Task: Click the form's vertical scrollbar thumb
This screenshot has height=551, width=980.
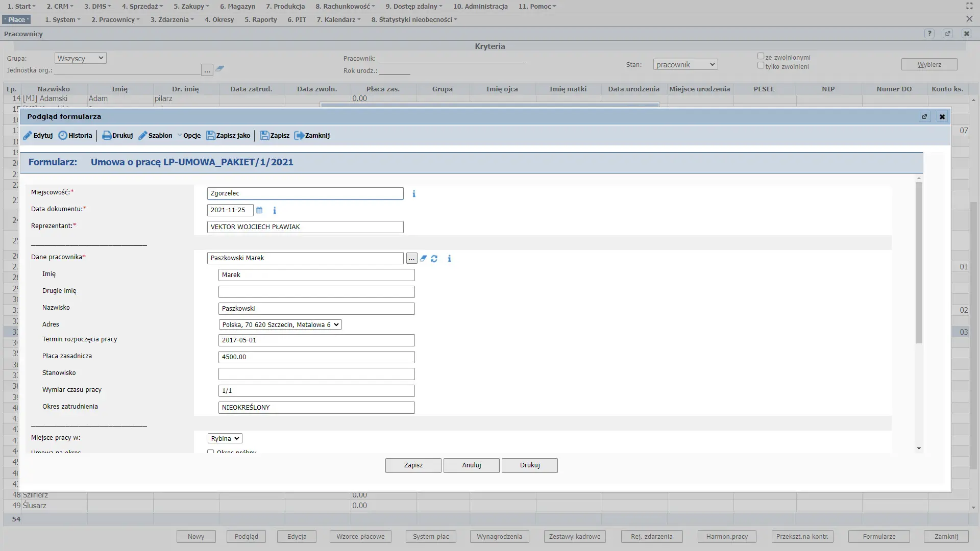Action: click(x=919, y=263)
